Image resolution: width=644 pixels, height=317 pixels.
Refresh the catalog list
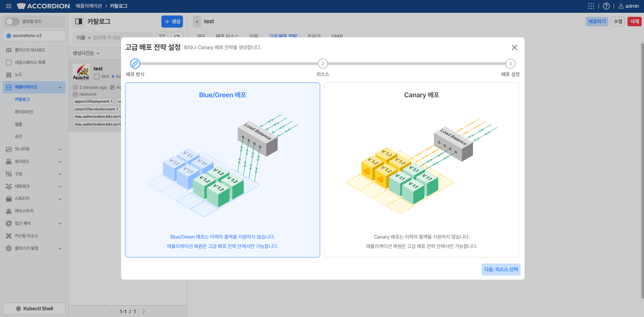coord(177,36)
